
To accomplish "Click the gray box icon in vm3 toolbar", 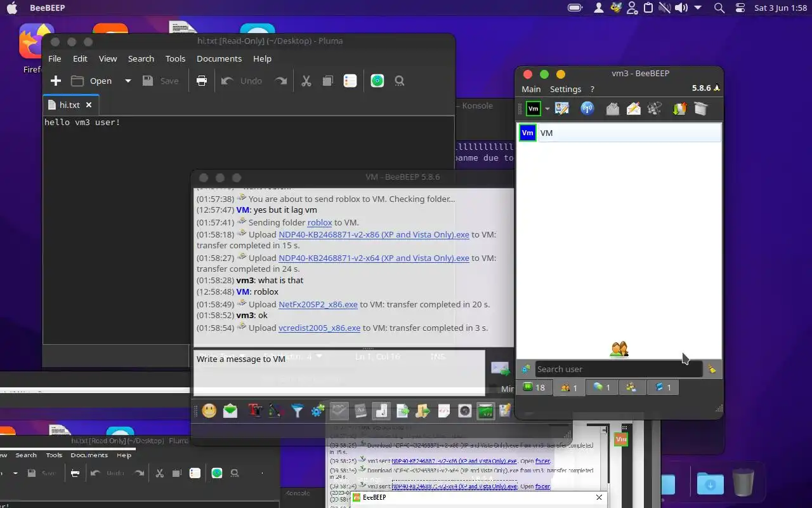I will (x=700, y=109).
